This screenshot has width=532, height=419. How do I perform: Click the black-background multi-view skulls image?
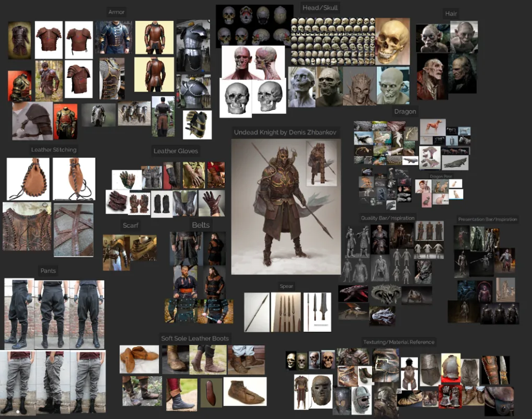[255, 26]
